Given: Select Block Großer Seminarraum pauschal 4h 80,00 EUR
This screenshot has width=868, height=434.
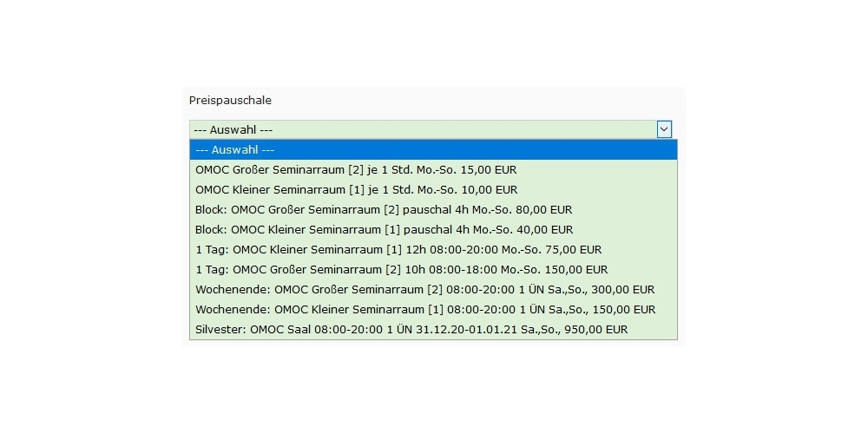Looking at the screenshot, I should (x=433, y=209).
